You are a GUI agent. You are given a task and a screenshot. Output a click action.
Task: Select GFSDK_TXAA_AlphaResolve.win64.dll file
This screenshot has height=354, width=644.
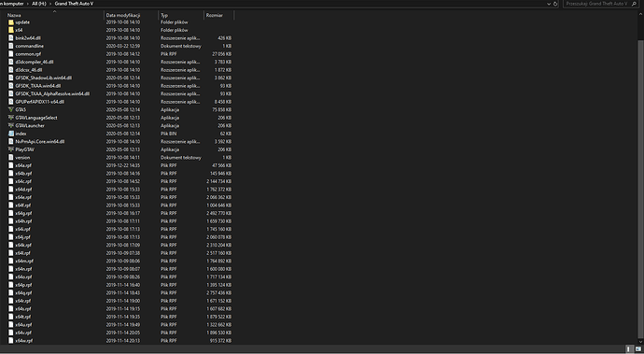[x=52, y=93]
